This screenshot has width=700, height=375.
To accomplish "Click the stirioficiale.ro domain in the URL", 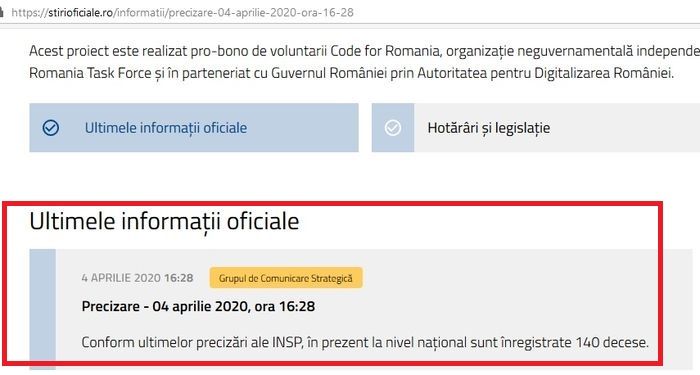I will click(x=80, y=12).
